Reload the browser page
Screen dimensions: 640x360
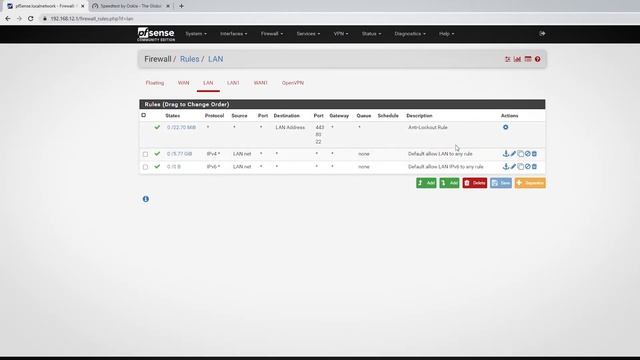coord(31,18)
